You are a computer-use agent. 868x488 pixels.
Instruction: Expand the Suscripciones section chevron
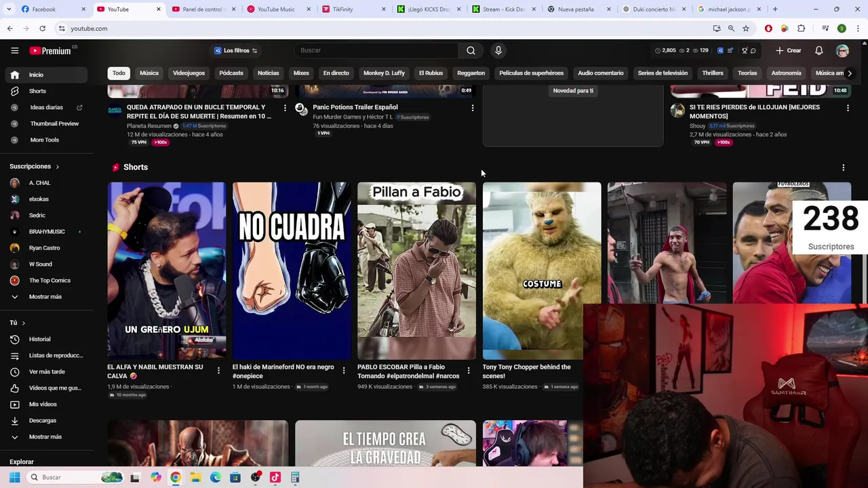coord(57,167)
